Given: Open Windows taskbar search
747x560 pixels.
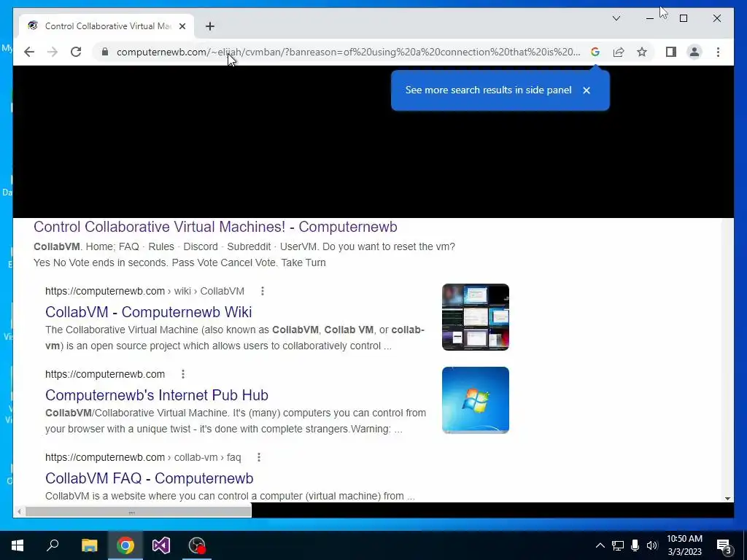Looking at the screenshot, I should 53,545.
